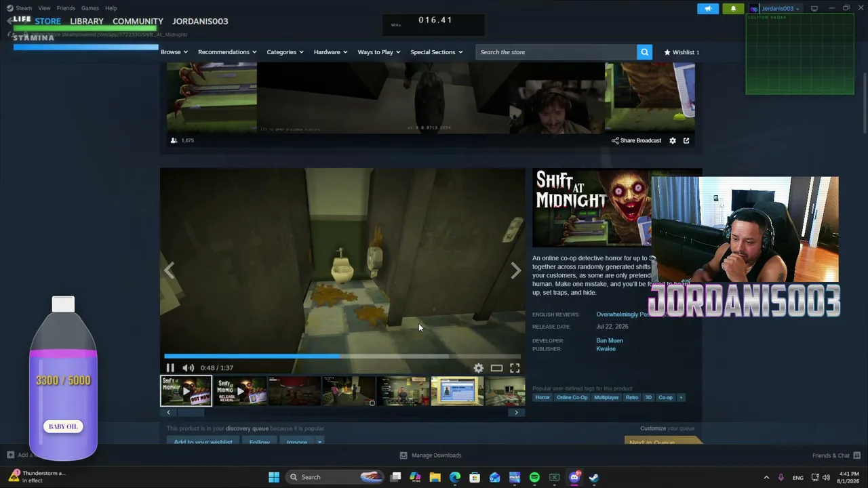Viewport: 868px width, 488px height.
Task: Open the red room screenshot thumbnail
Action: (x=294, y=391)
